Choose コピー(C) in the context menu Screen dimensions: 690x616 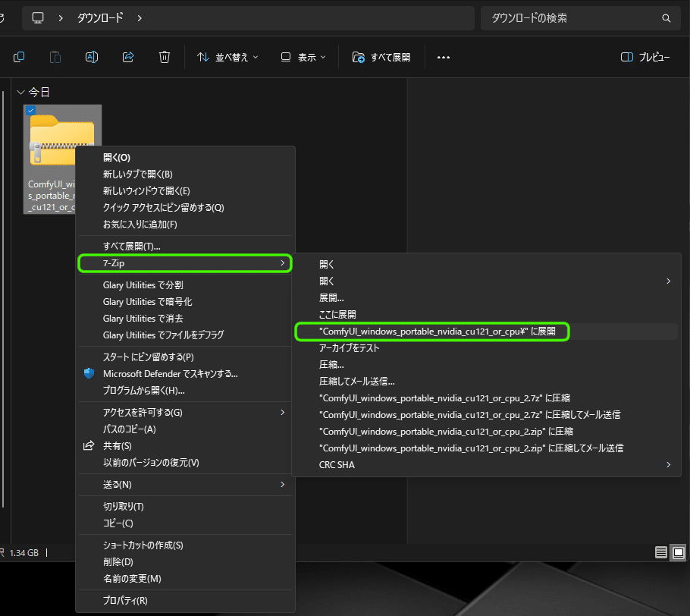pos(185,523)
